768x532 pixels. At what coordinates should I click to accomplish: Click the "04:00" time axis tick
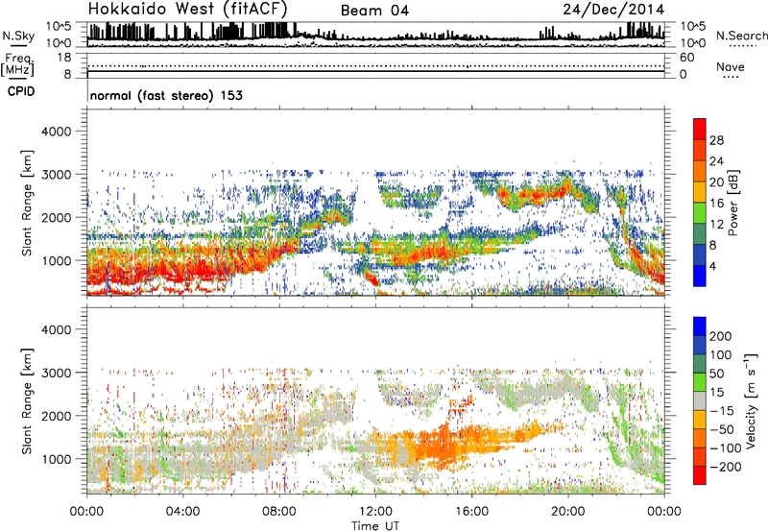(182, 512)
